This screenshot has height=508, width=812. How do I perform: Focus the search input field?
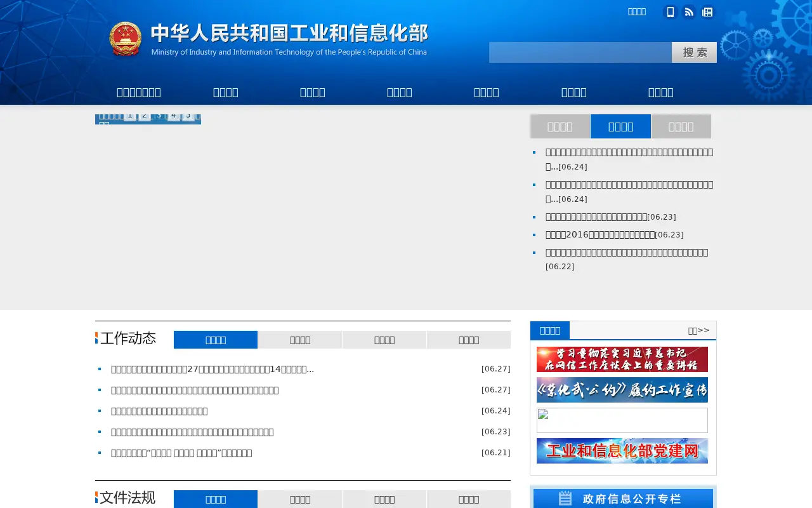pyautogui.click(x=580, y=53)
